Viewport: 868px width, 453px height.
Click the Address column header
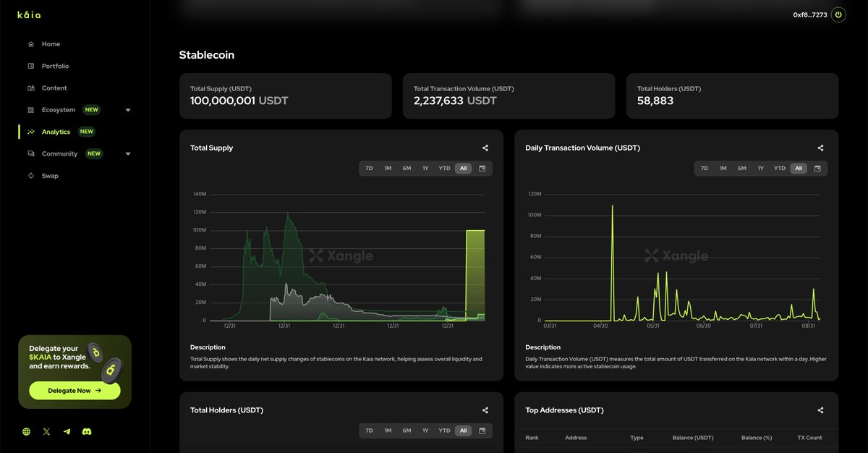click(x=576, y=438)
